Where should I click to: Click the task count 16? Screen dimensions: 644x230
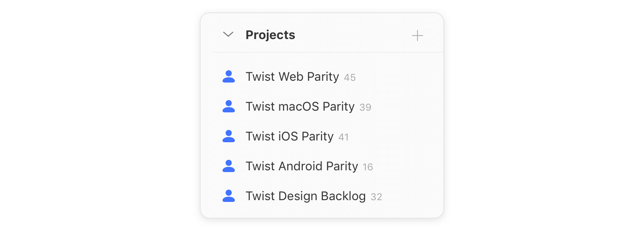[368, 167]
